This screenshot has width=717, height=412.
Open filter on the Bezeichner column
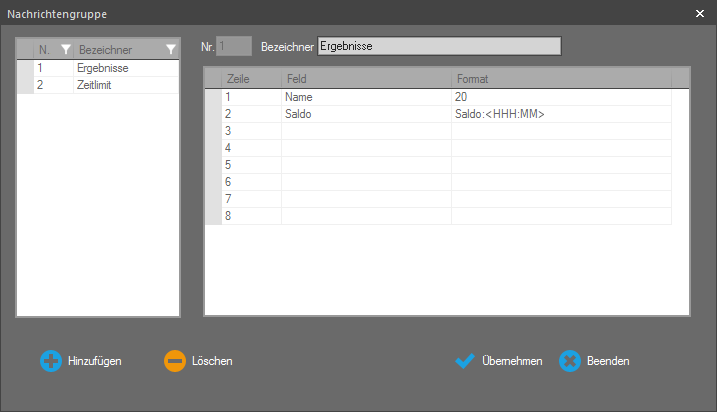(x=171, y=49)
